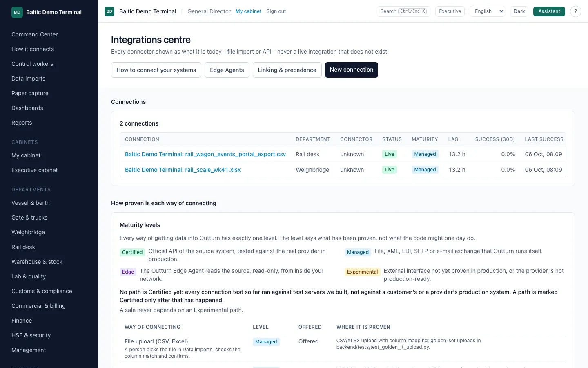The image size is (588, 368).
Task: Open Linking & precedence
Action: point(287,70)
